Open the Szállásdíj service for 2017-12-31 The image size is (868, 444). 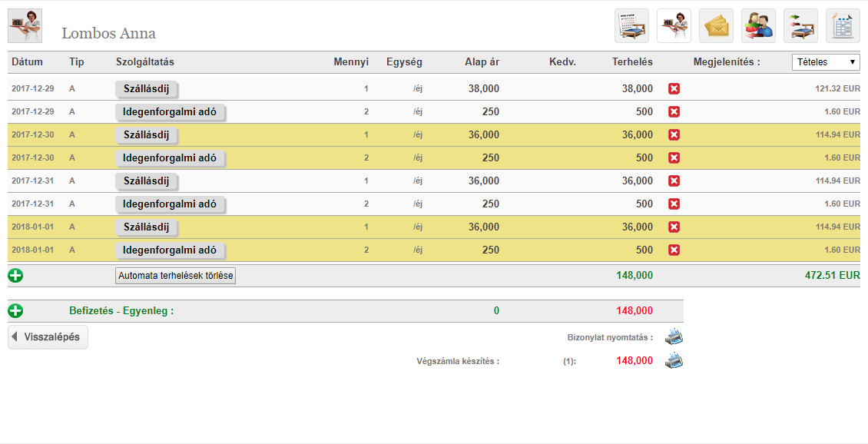[x=147, y=181]
